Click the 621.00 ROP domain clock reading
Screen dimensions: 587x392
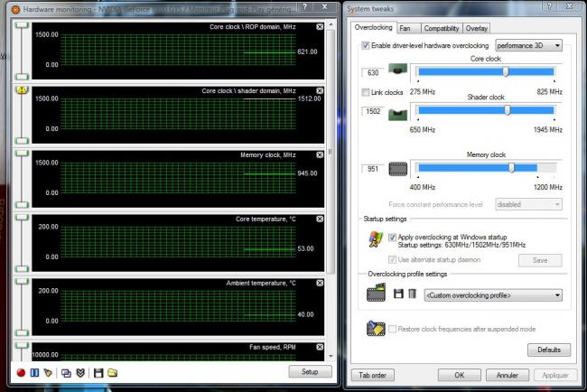307,51
